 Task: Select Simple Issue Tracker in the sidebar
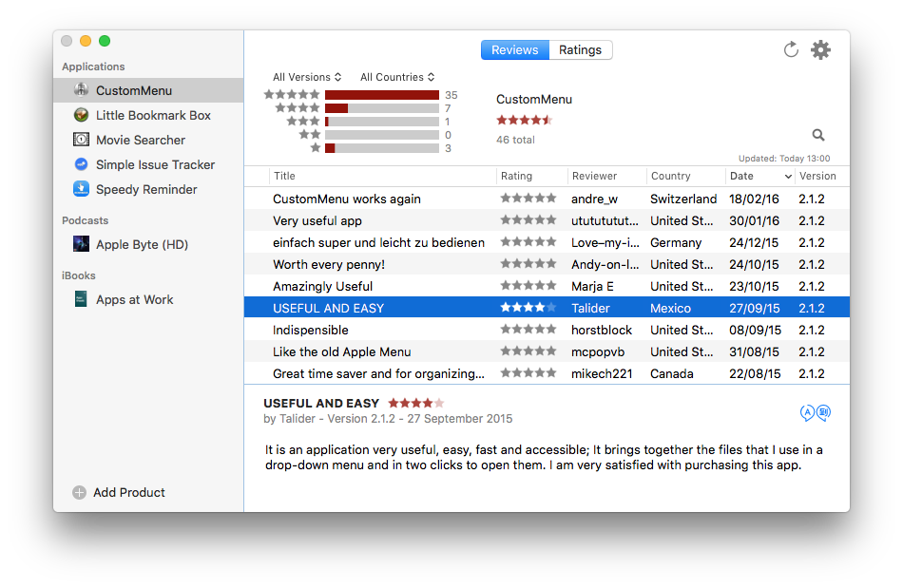[x=148, y=164]
